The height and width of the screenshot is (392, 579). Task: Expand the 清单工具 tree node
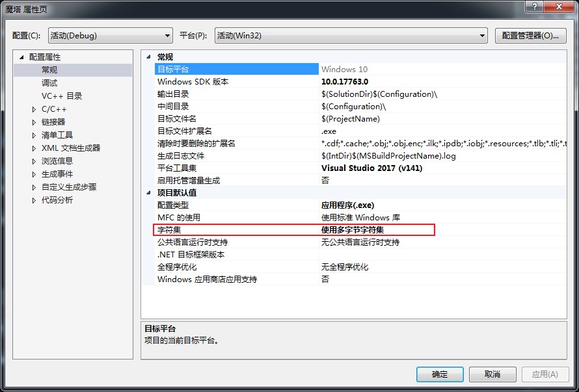[x=32, y=134]
